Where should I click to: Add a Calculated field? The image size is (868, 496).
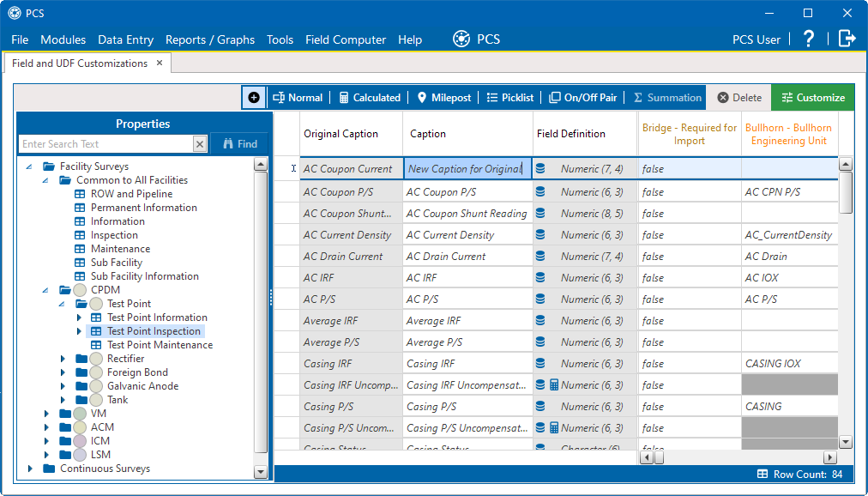pos(369,98)
